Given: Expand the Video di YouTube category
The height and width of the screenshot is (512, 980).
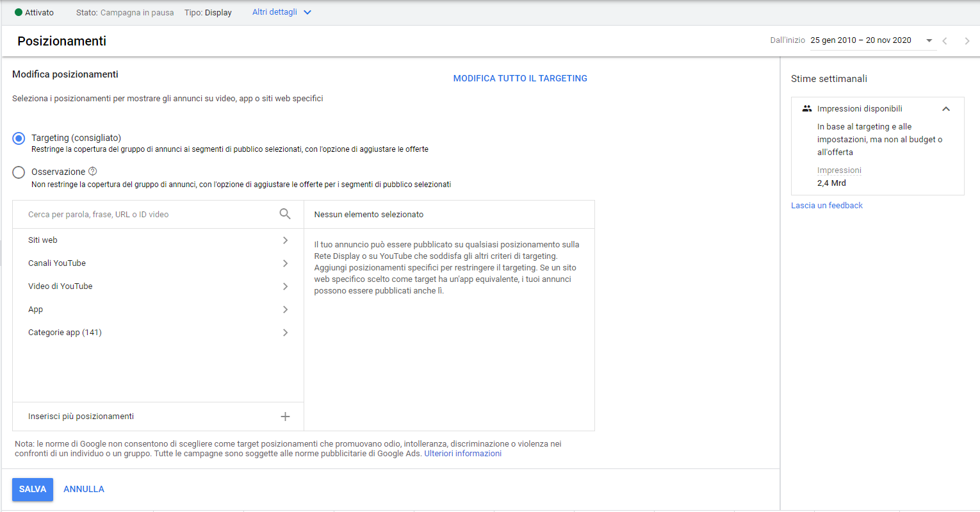Looking at the screenshot, I should [x=285, y=286].
